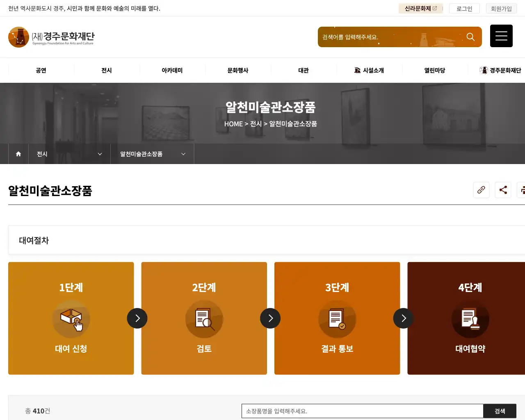Open the hamburger menu icon
This screenshot has height=420, width=525.
tap(501, 36)
